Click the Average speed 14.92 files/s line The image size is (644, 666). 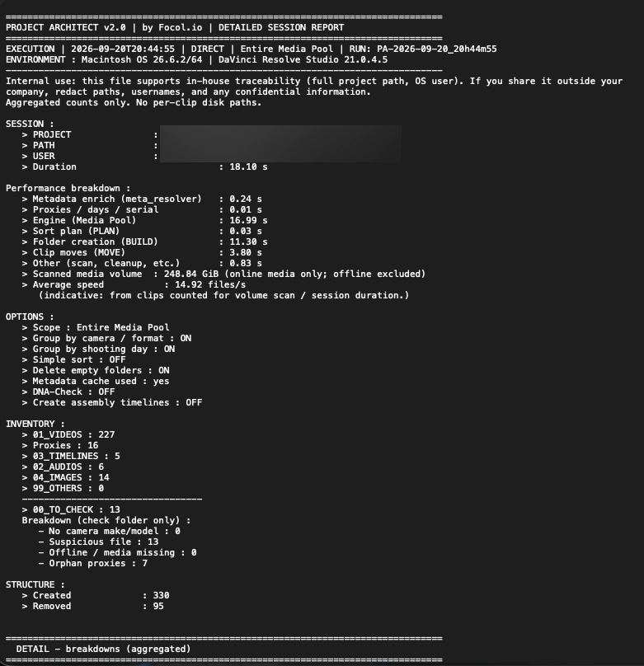[134, 284]
